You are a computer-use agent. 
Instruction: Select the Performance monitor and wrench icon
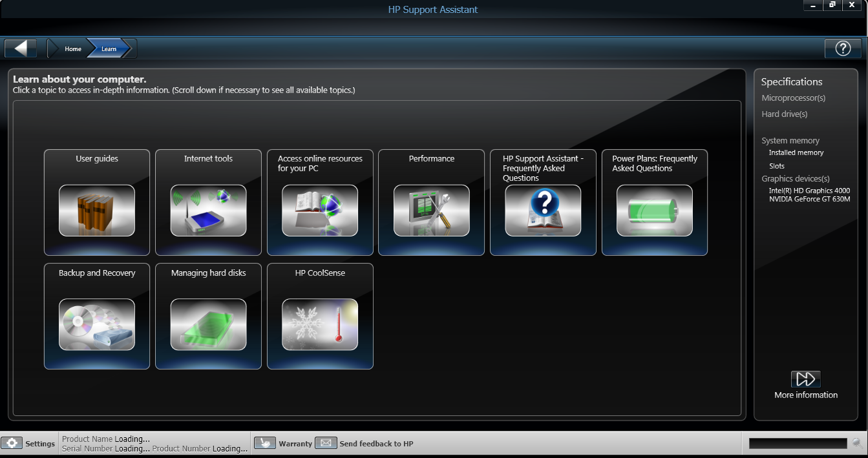pos(431,210)
